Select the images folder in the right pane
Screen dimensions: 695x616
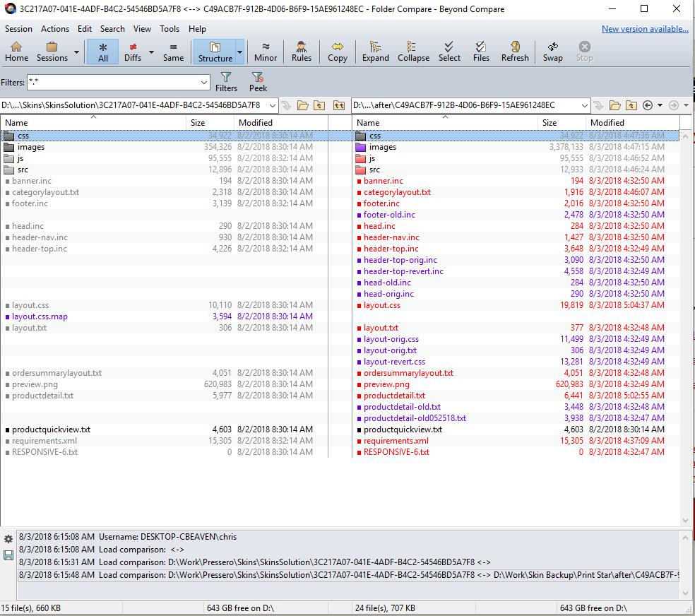[383, 147]
